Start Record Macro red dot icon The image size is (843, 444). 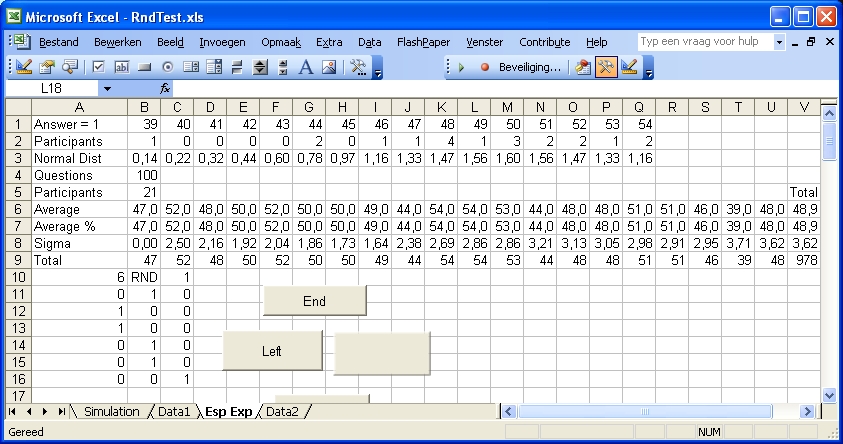coord(484,67)
